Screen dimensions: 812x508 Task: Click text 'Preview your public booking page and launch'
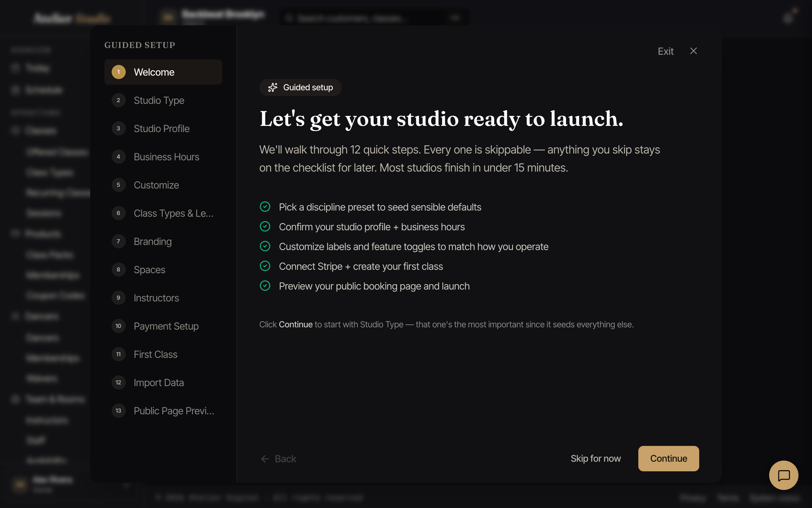tap(374, 286)
